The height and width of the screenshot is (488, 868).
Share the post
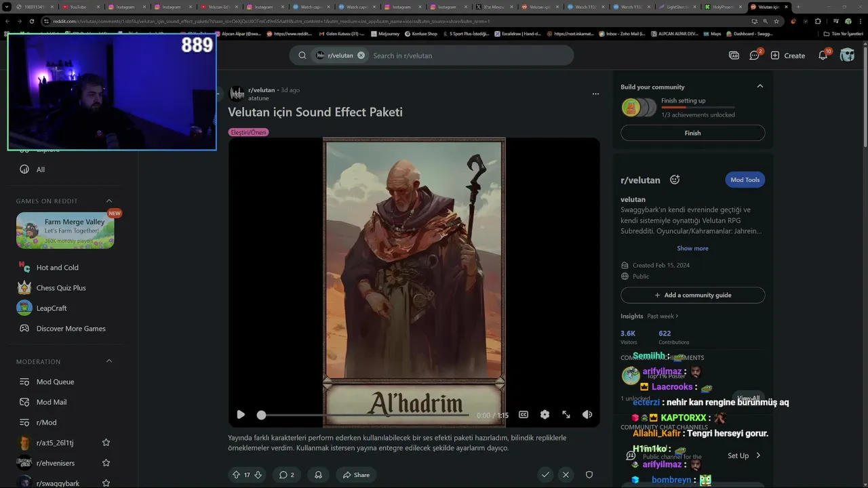click(x=356, y=475)
